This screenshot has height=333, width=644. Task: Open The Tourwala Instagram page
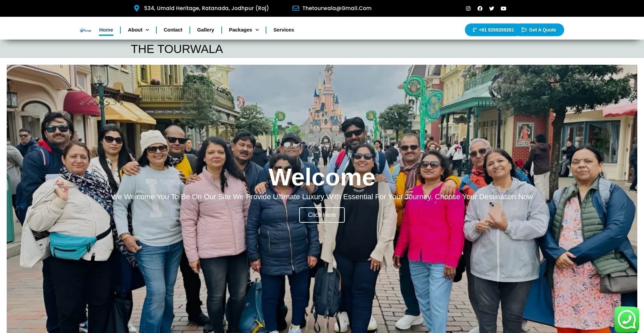coord(468,8)
